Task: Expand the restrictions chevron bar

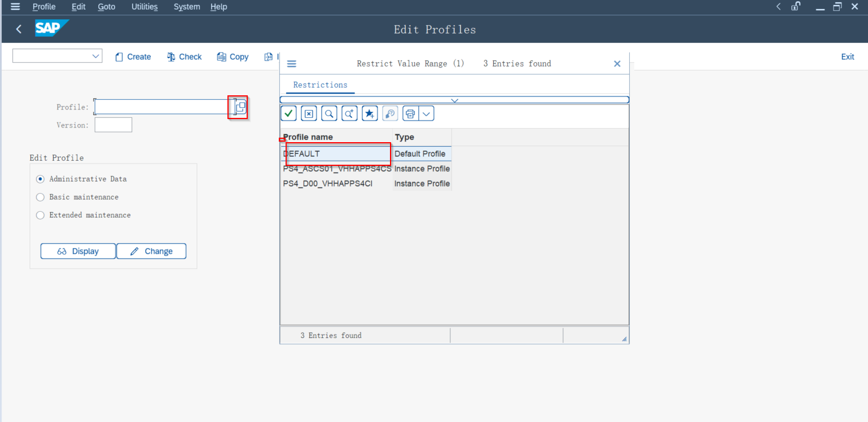Action: pos(454,100)
